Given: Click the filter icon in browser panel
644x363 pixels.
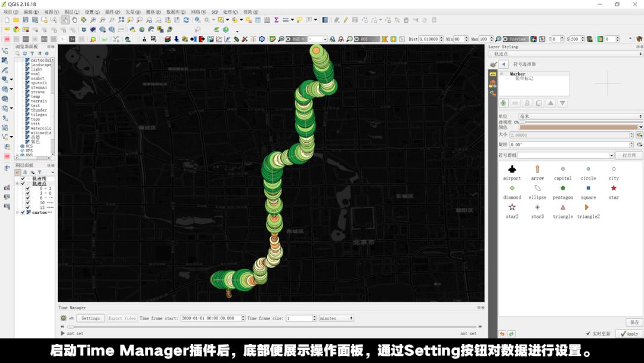Looking at the screenshot, I should tap(32, 54).
